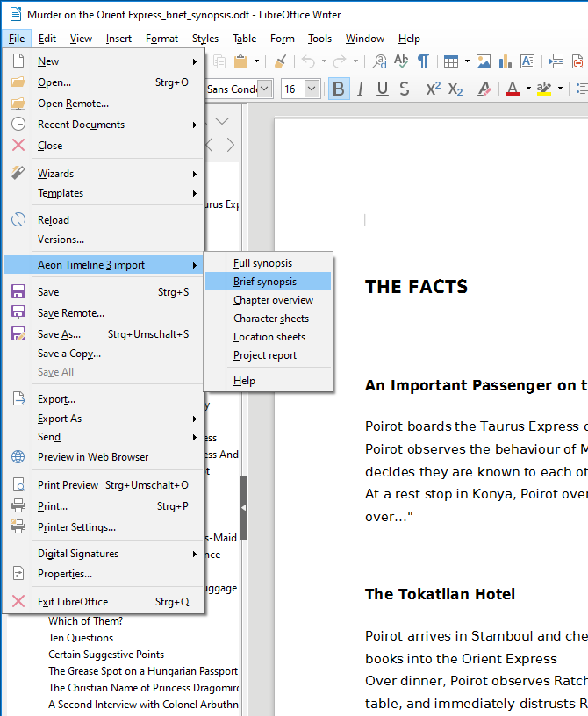Select Brief synopsis in the submenu
The image size is (588, 716).
coord(268,282)
